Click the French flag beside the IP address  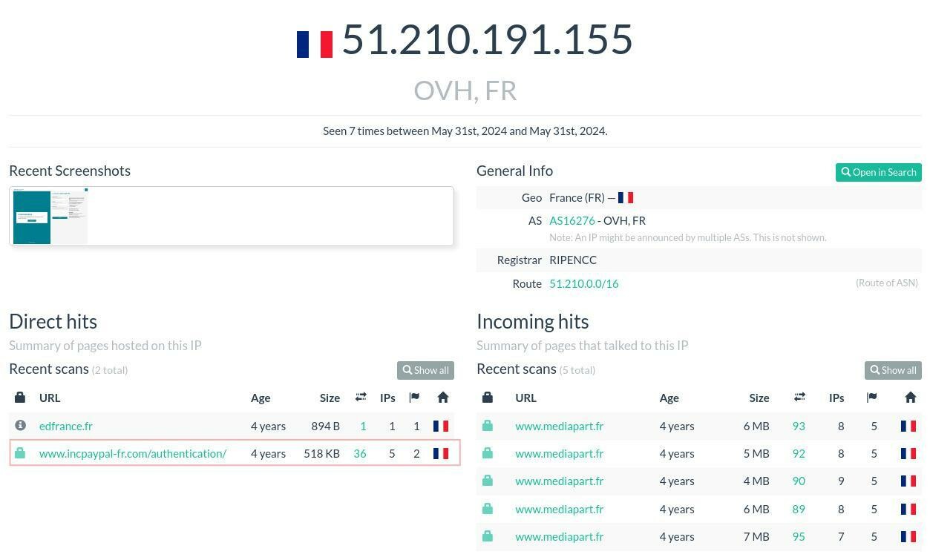315,45
